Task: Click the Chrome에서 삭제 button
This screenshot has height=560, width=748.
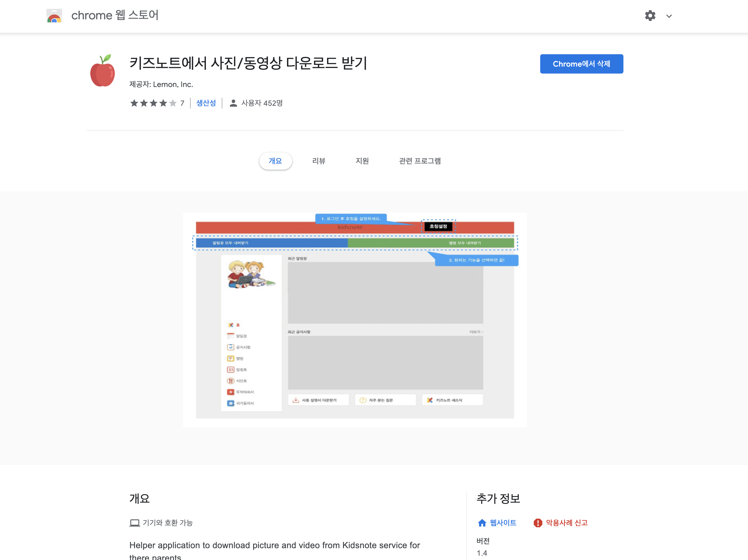Action: click(581, 64)
